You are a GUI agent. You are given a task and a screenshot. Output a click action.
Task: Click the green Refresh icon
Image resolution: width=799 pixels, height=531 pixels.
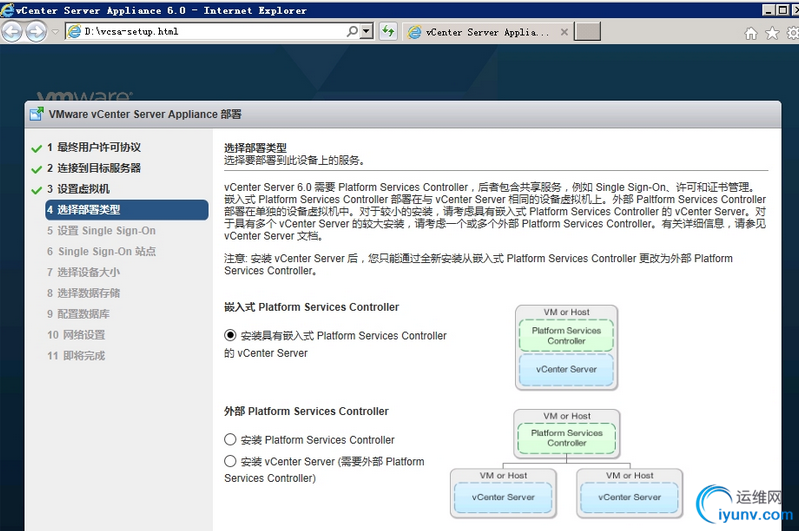[388, 32]
